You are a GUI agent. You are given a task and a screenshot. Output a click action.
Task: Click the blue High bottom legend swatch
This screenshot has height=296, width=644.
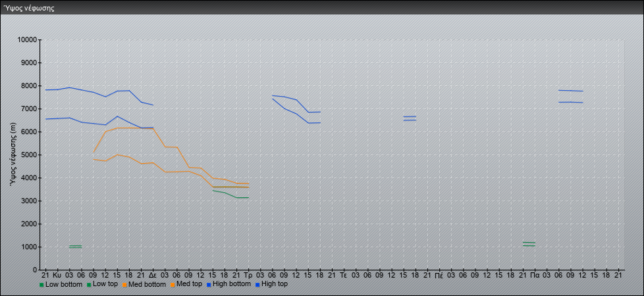tap(209, 285)
